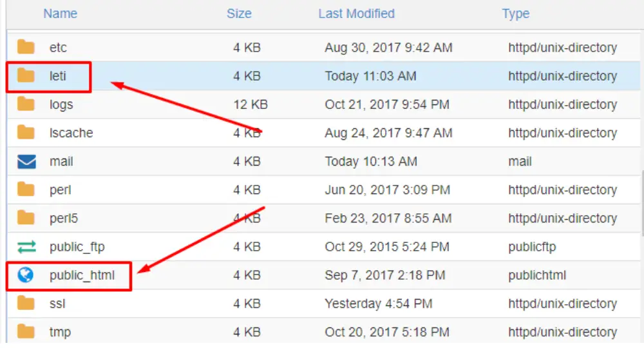Click the leti row's Today 11:03 AM date
The height and width of the screenshot is (348, 644).
(370, 76)
